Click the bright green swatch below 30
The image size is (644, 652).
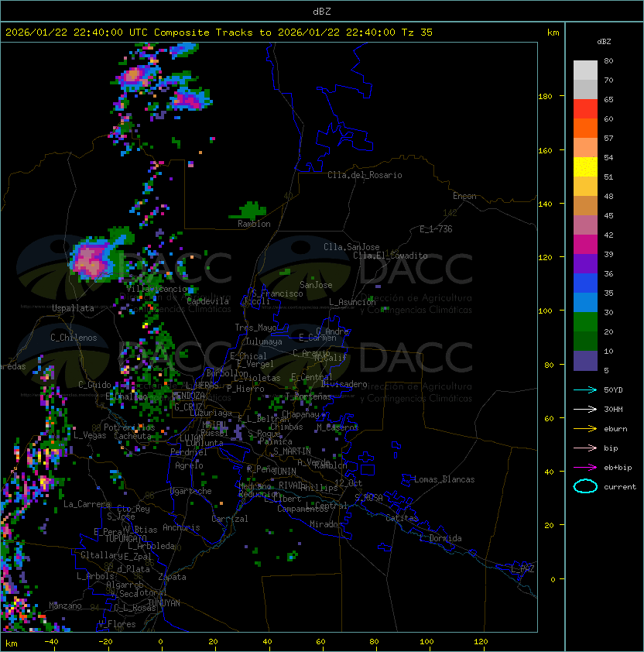[585, 322]
